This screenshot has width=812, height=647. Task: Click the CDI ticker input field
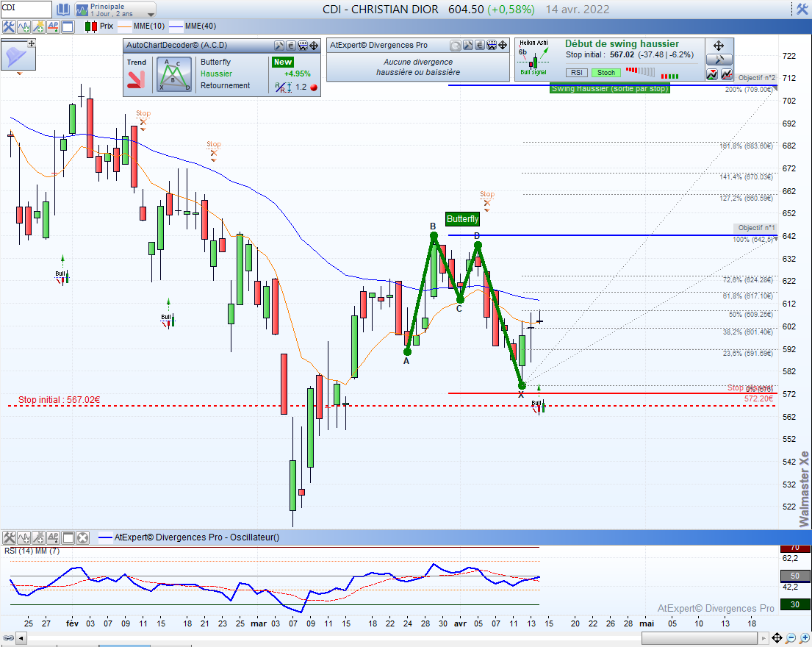pos(26,9)
